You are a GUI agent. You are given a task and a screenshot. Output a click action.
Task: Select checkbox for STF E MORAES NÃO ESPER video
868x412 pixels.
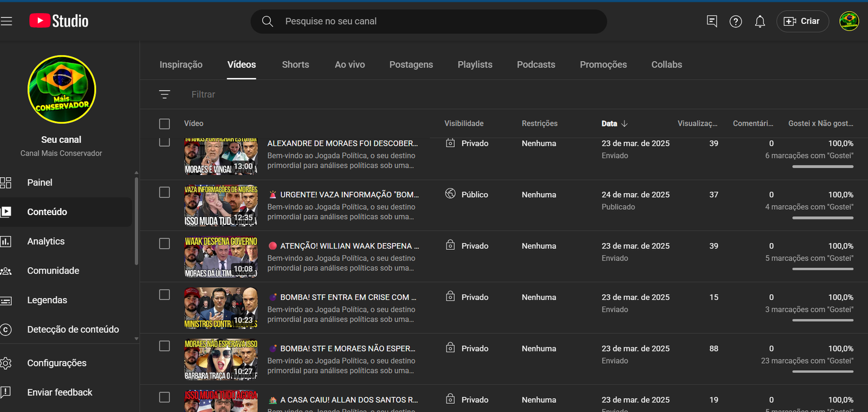click(x=164, y=346)
